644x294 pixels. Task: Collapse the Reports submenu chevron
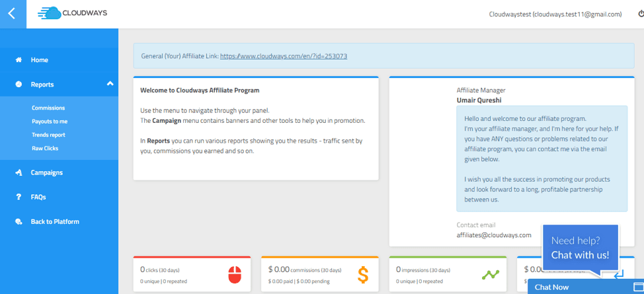(x=110, y=84)
